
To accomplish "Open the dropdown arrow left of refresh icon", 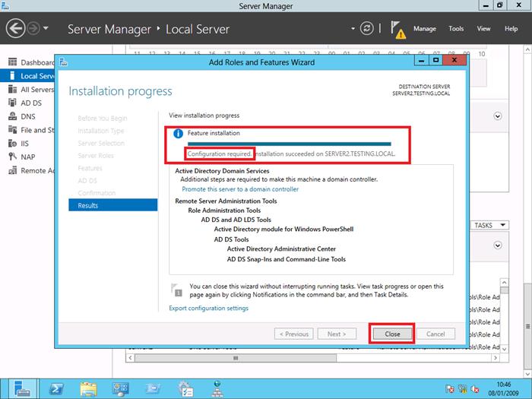I will click(353, 29).
